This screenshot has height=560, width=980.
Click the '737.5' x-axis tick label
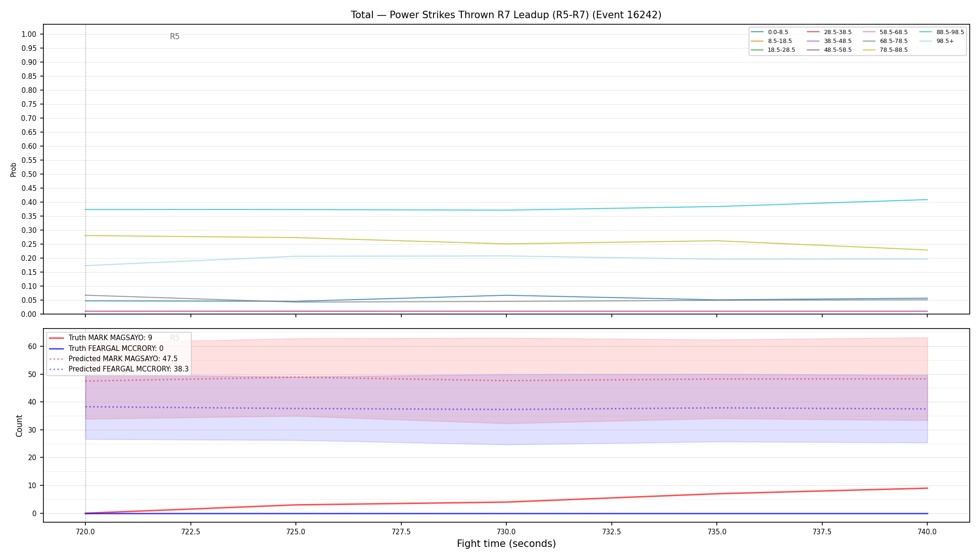pos(822,532)
